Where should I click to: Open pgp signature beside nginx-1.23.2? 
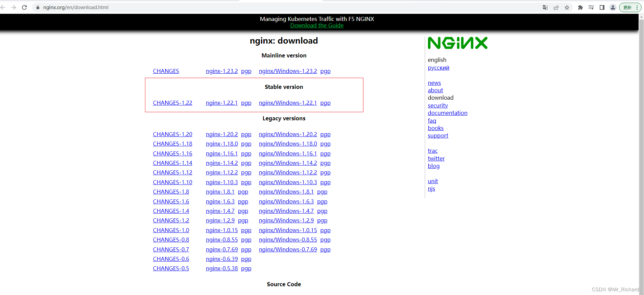pos(246,71)
